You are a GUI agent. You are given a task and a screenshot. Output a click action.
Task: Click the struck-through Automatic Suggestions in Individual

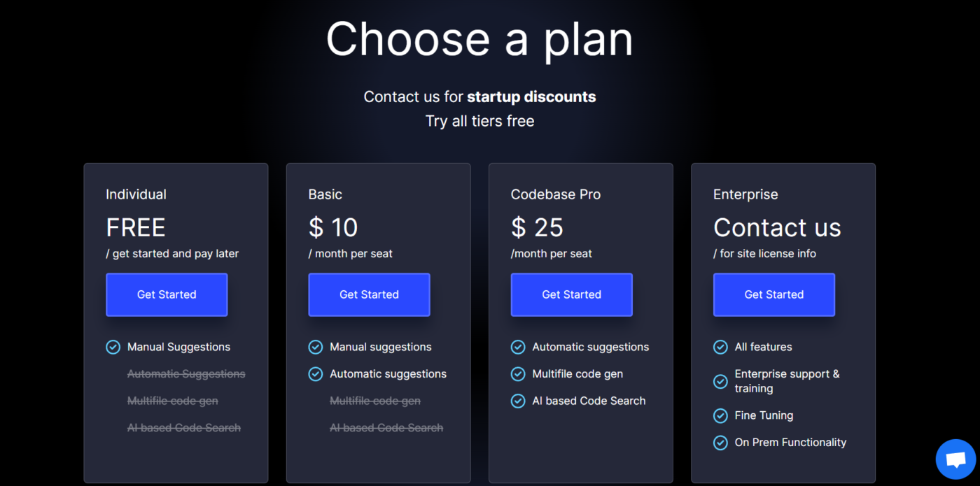coord(186,374)
